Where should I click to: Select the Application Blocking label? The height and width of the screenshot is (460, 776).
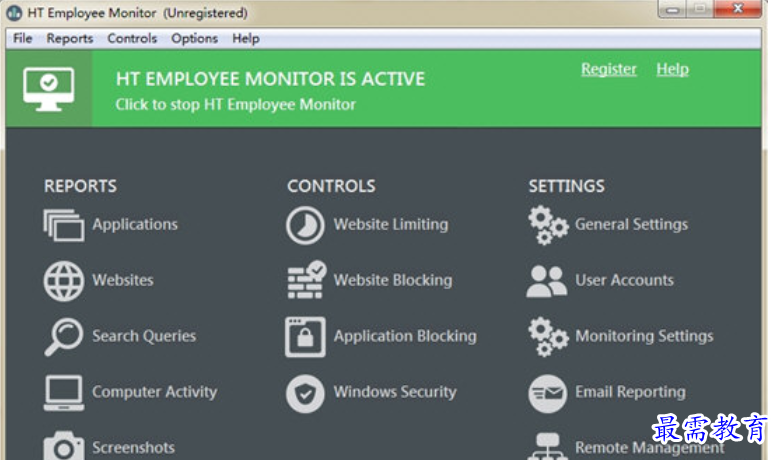405,336
